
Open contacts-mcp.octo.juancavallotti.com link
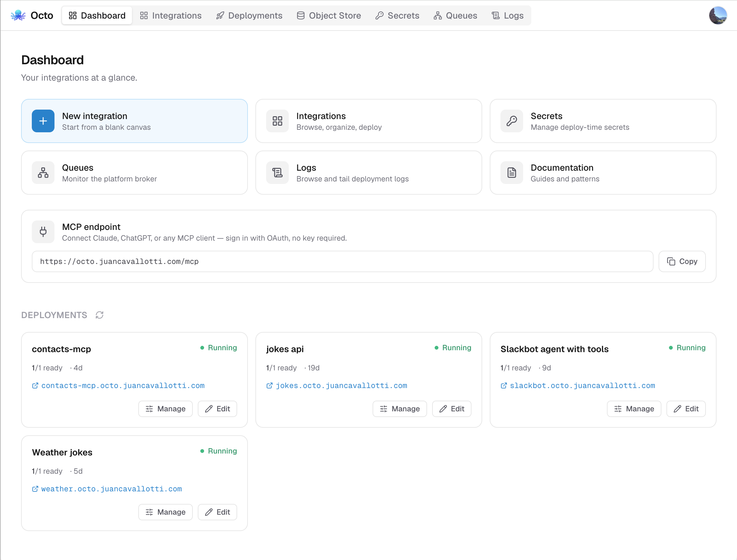coord(123,386)
